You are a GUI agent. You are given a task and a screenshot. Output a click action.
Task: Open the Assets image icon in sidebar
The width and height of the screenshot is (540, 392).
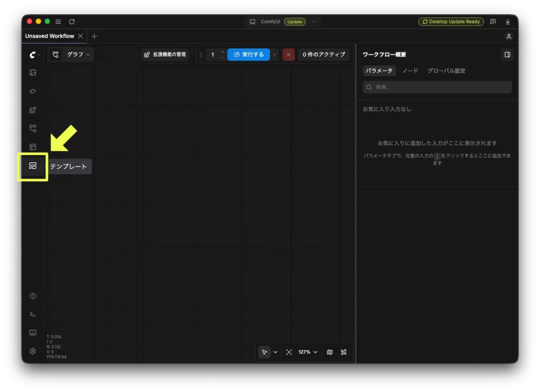[x=33, y=73]
